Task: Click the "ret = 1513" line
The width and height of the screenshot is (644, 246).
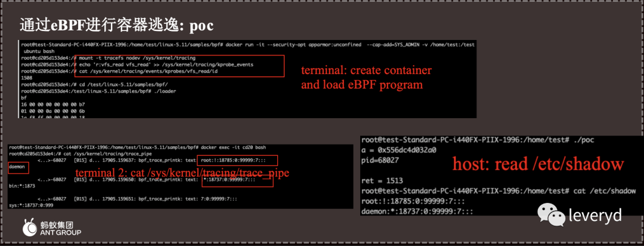Action: point(382,180)
